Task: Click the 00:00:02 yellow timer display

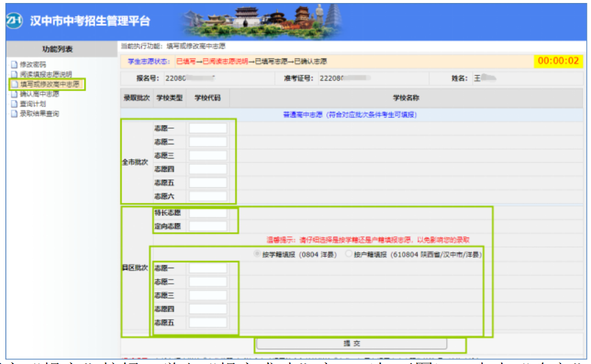Action: [558, 61]
